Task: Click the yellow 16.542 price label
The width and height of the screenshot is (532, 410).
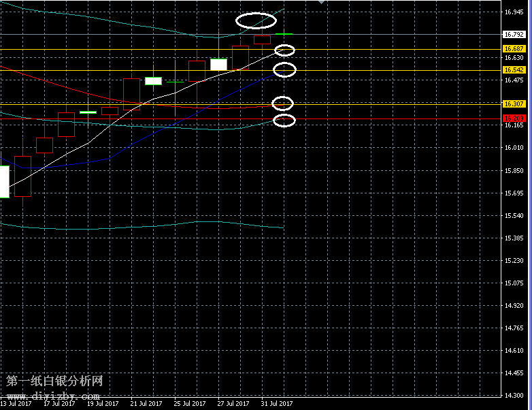Action: tap(514, 70)
